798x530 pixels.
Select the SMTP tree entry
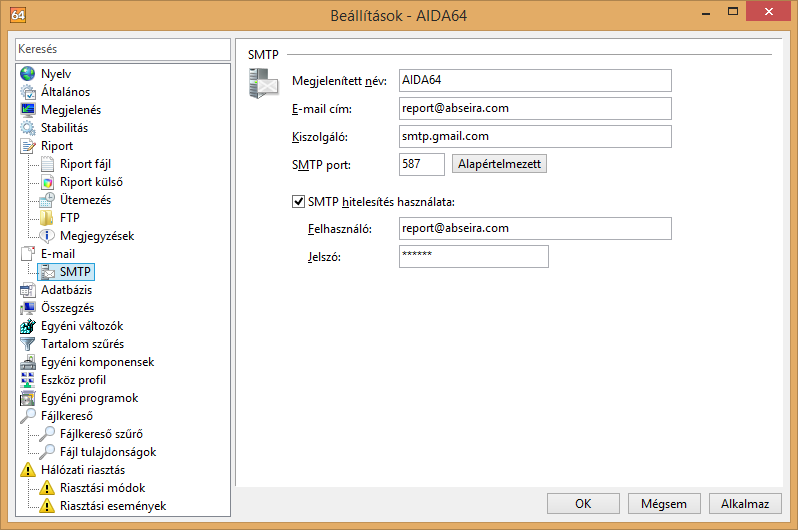(75, 272)
